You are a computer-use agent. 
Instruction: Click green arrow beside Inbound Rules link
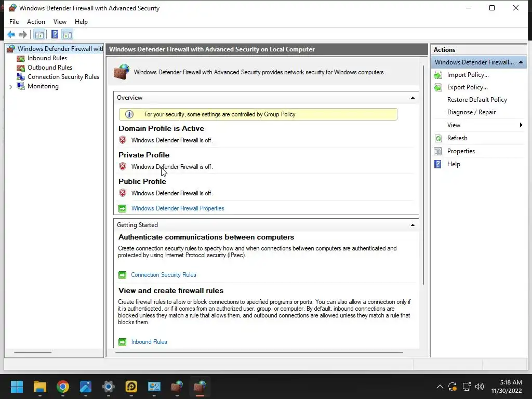coord(123,342)
